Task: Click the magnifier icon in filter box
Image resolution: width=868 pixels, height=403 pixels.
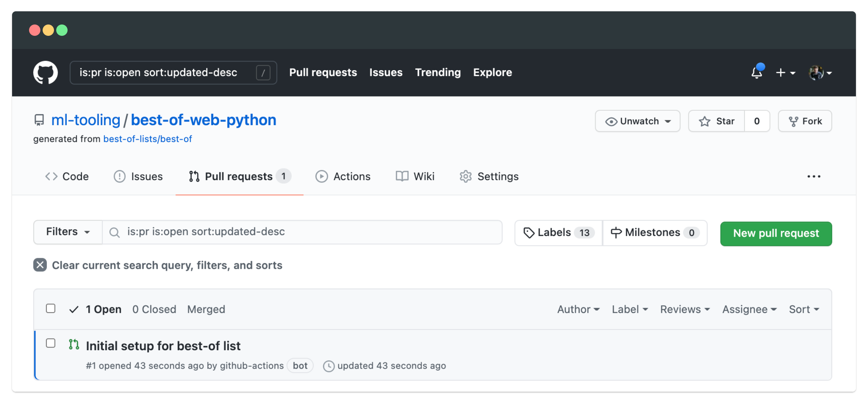Action: pyautogui.click(x=114, y=232)
